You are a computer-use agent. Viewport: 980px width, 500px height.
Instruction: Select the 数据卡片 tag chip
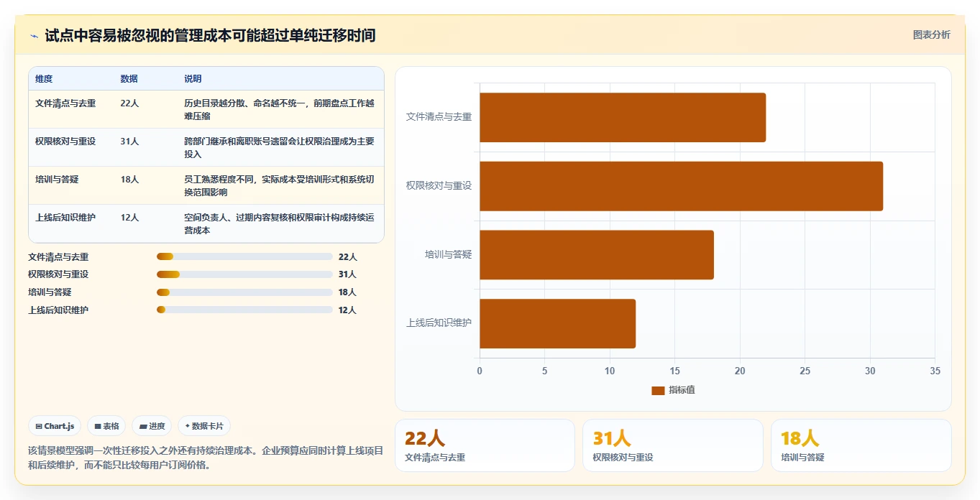(204, 426)
